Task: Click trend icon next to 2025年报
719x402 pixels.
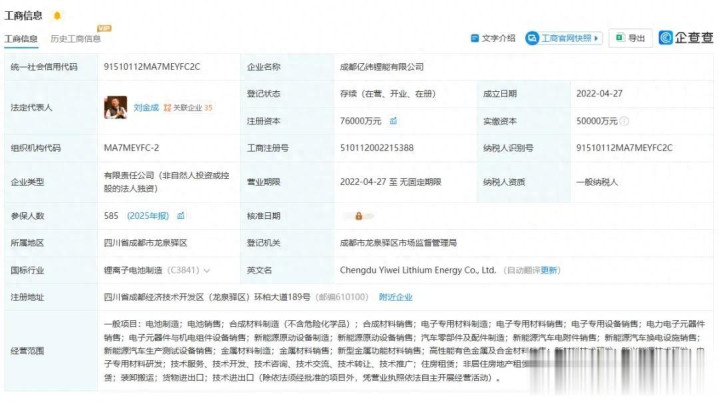Action: pyautogui.click(x=181, y=215)
